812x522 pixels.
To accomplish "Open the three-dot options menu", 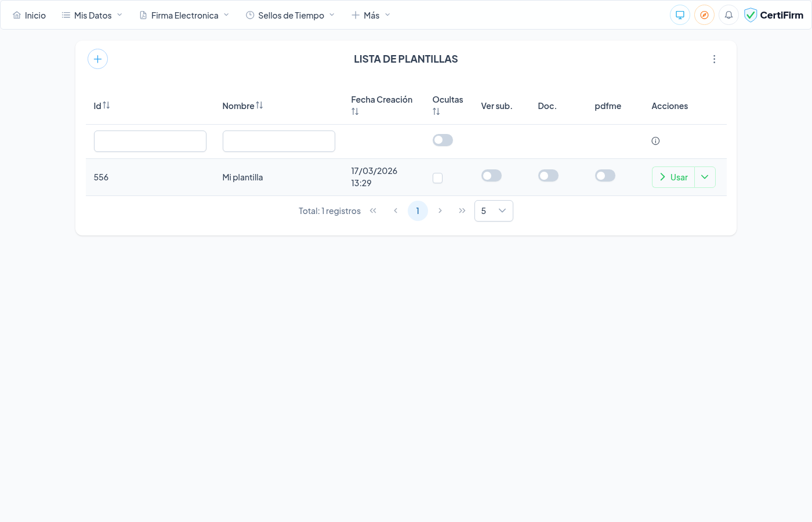I will 714,59.
